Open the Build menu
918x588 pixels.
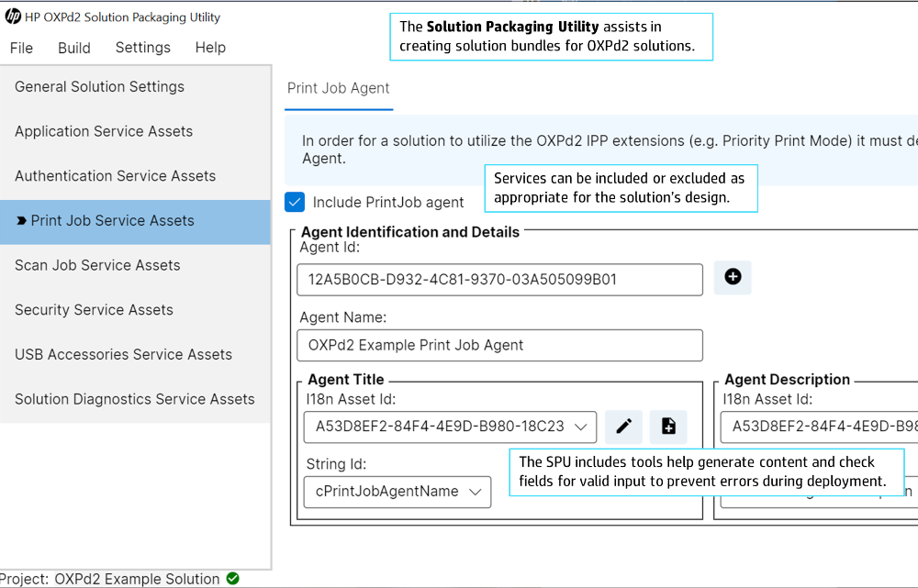pyautogui.click(x=74, y=48)
